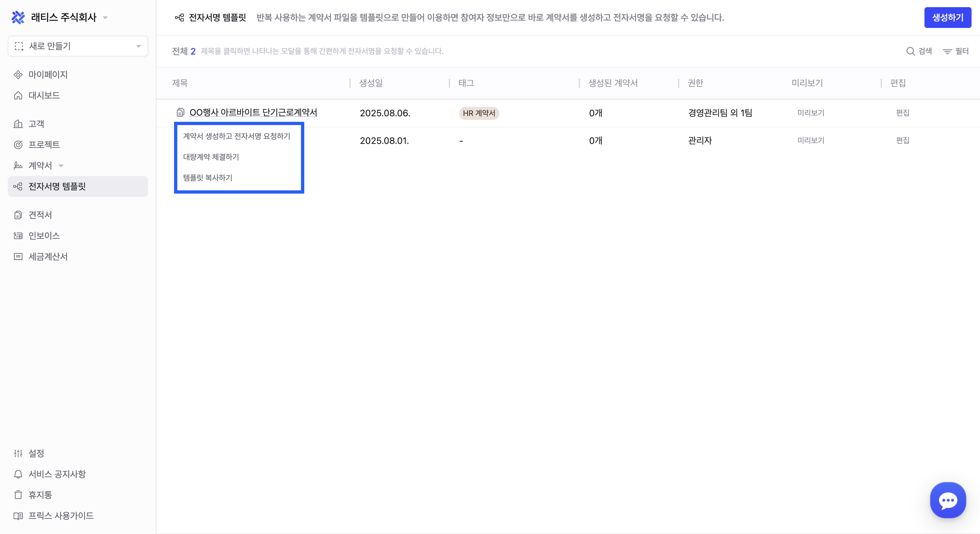The width and height of the screenshot is (980, 534).
Task: Click the 래티스 company logo icon
Action: point(18,18)
